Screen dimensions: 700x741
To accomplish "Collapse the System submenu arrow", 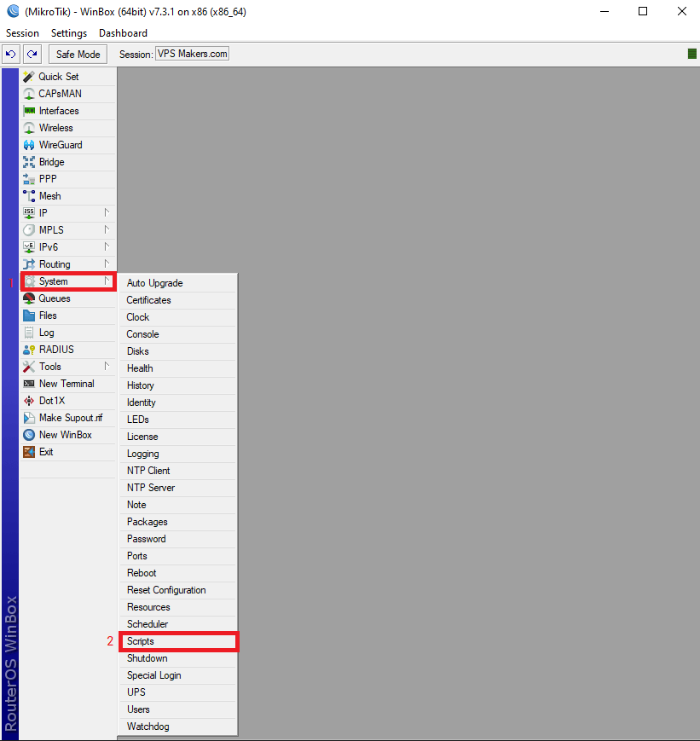I will click(107, 281).
